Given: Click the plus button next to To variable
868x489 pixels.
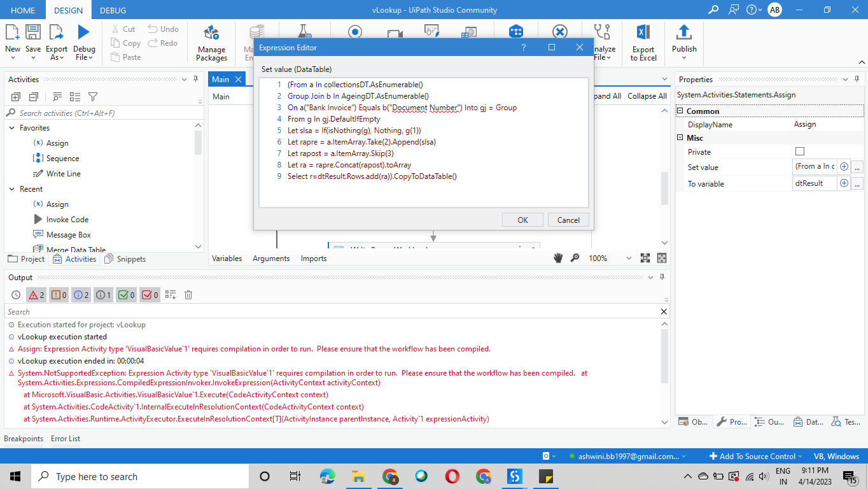Looking at the screenshot, I should (844, 183).
